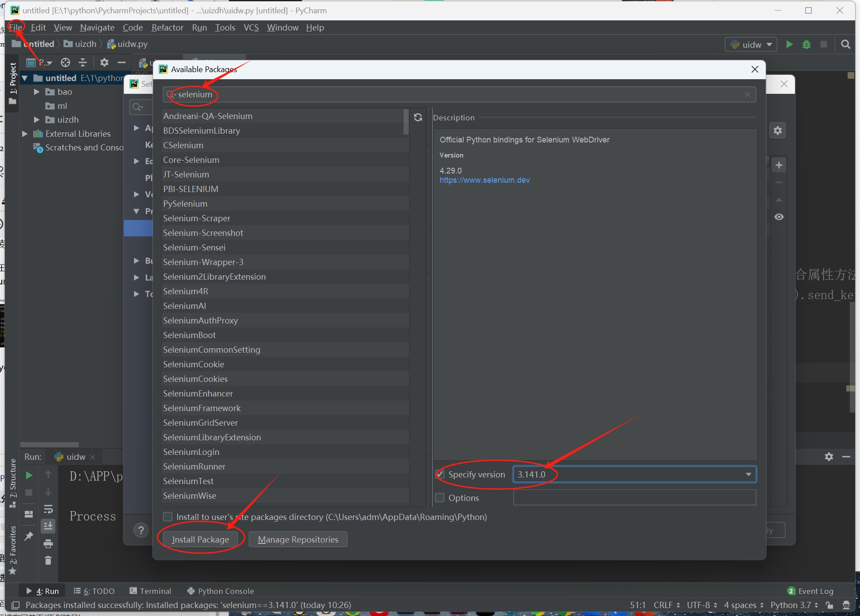Click the Show early releases eye icon
The width and height of the screenshot is (860, 616).
779,217
